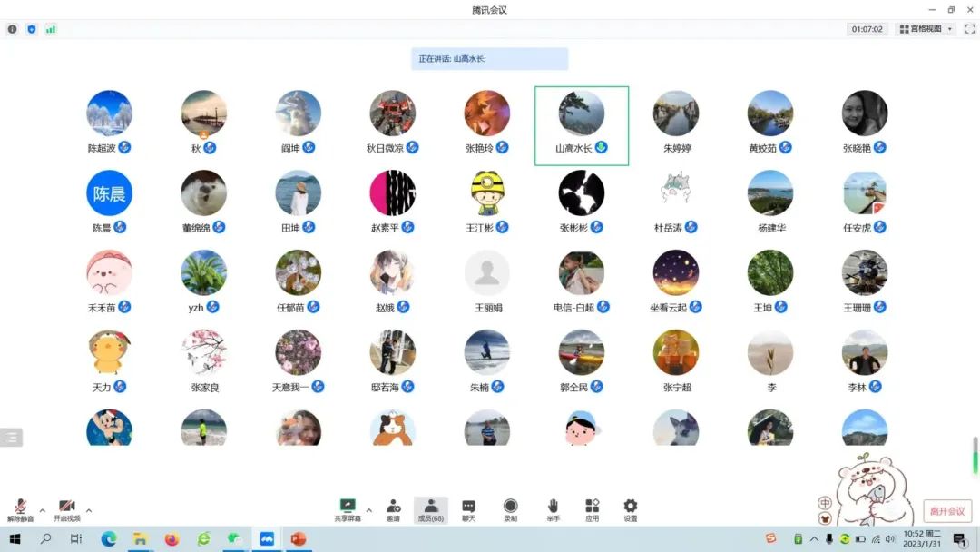Raise hand using the 举手 icon
The width and height of the screenshot is (980, 552).
[552, 507]
